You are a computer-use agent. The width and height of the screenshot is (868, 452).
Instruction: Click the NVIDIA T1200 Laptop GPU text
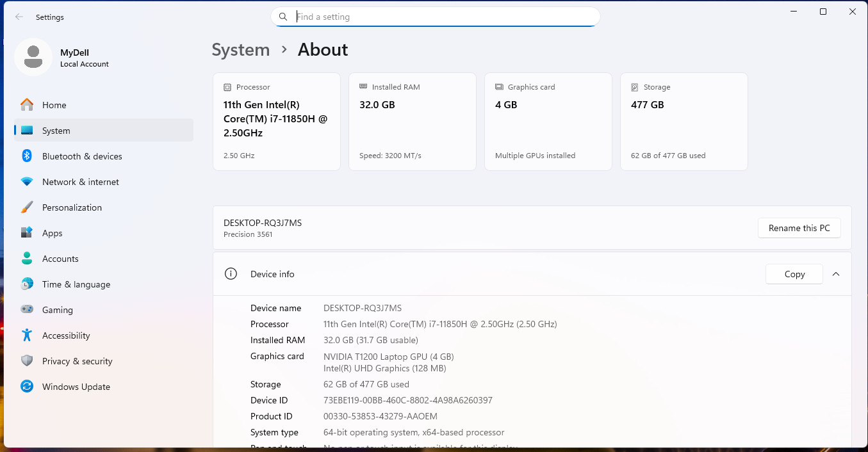[388, 357]
